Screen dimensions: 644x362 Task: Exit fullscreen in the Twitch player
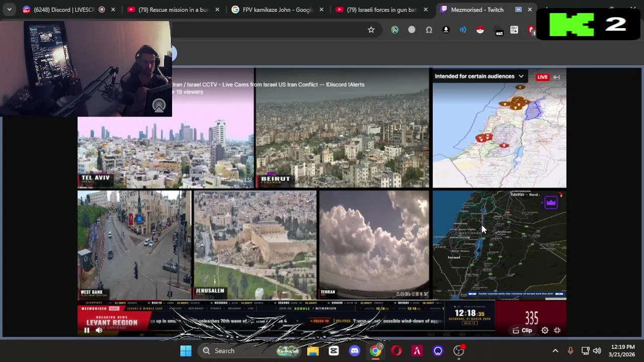[x=557, y=330]
